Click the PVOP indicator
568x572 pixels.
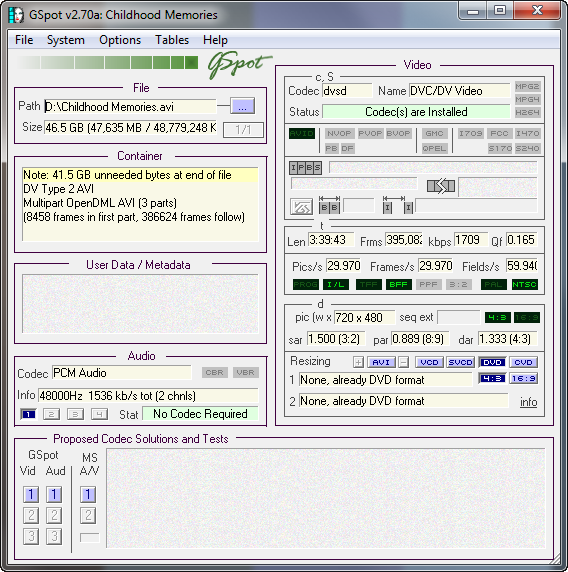click(370, 133)
